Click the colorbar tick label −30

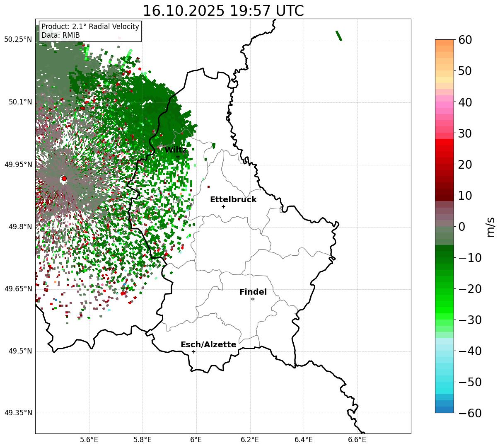pyautogui.click(x=470, y=320)
